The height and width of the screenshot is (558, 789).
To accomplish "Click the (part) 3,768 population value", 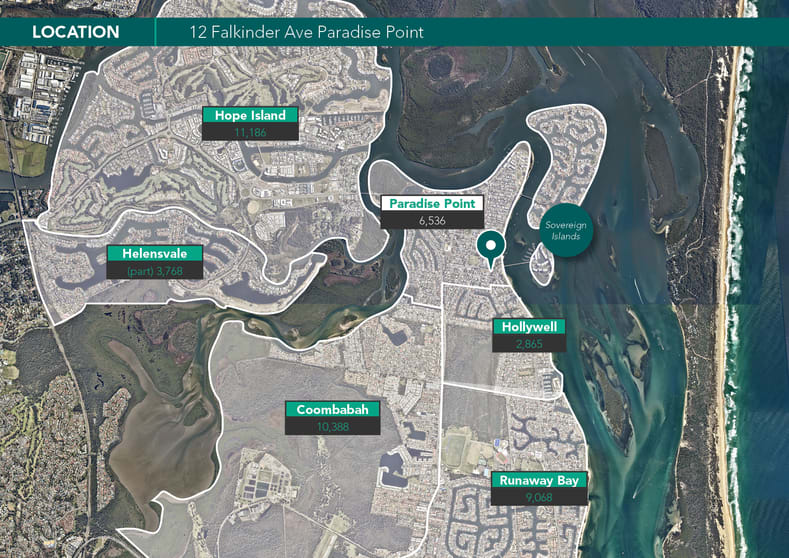I will 155,271.
